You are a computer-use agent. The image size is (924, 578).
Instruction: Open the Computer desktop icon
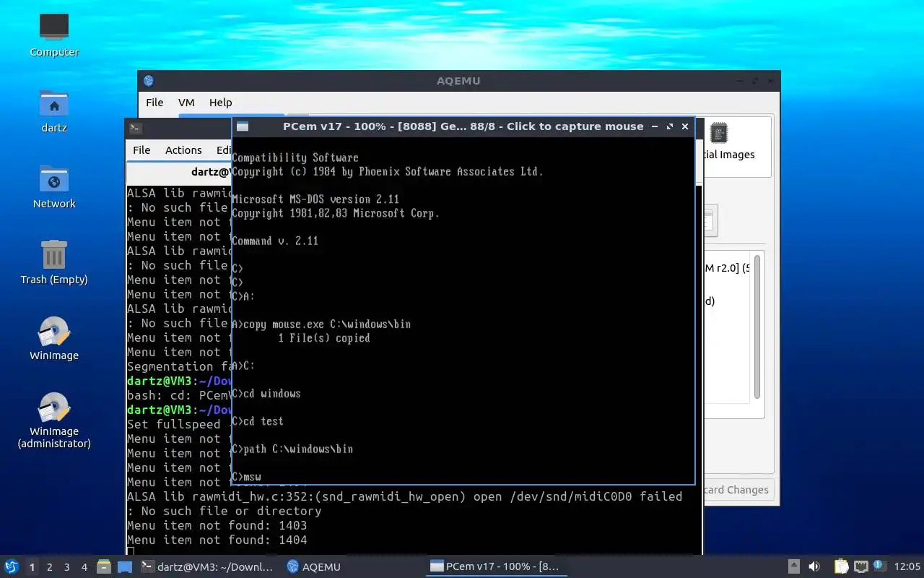(x=54, y=34)
